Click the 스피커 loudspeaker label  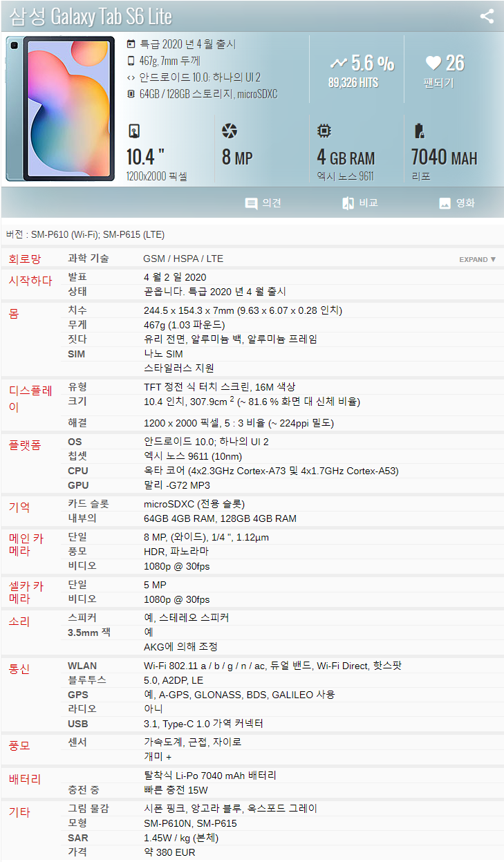pyautogui.click(x=82, y=617)
